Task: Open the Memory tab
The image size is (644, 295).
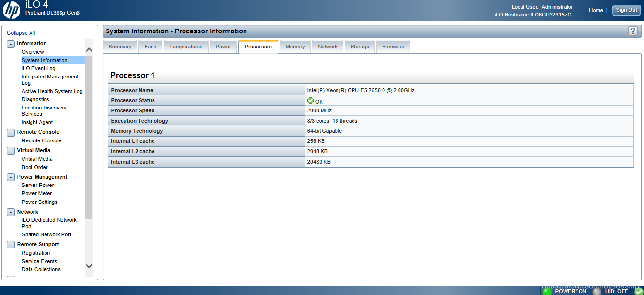Action: (295, 47)
